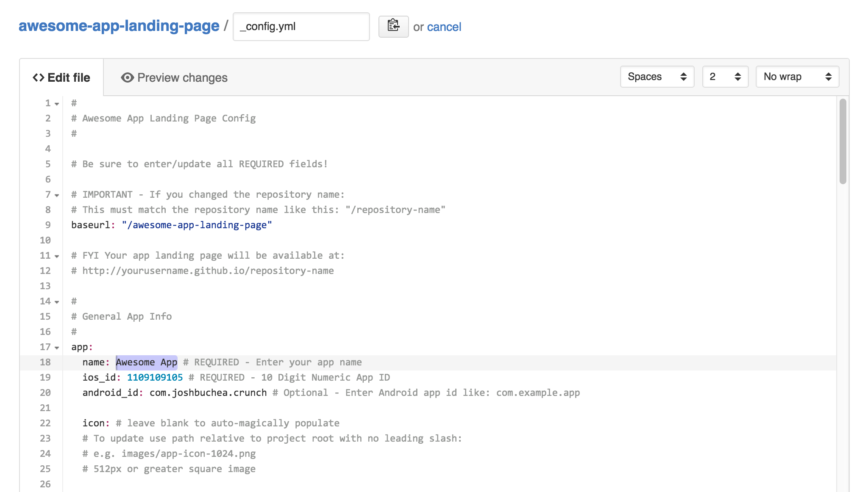The width and height of the screenshot is (868, 492).
Task: Click the clipboard copy path icon
Action: click(x=393, y=26)
